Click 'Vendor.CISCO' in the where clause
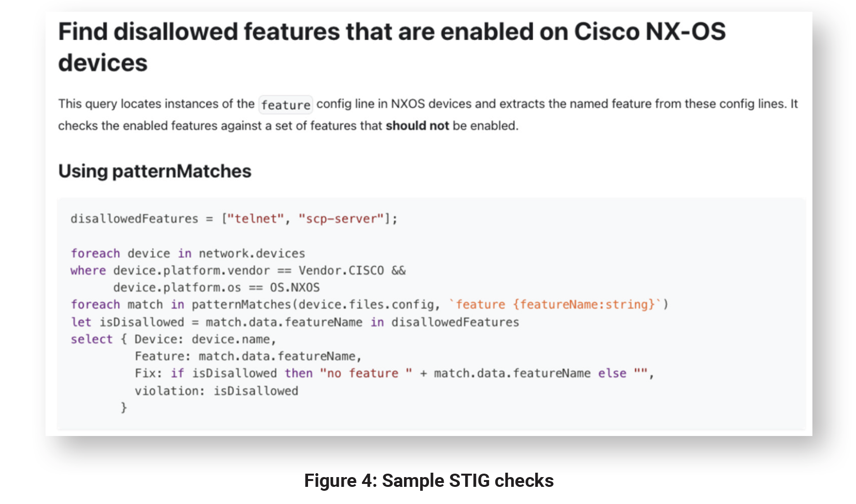Image resolution: width=856 pixels, height=504 pixels. pos(341,271)
